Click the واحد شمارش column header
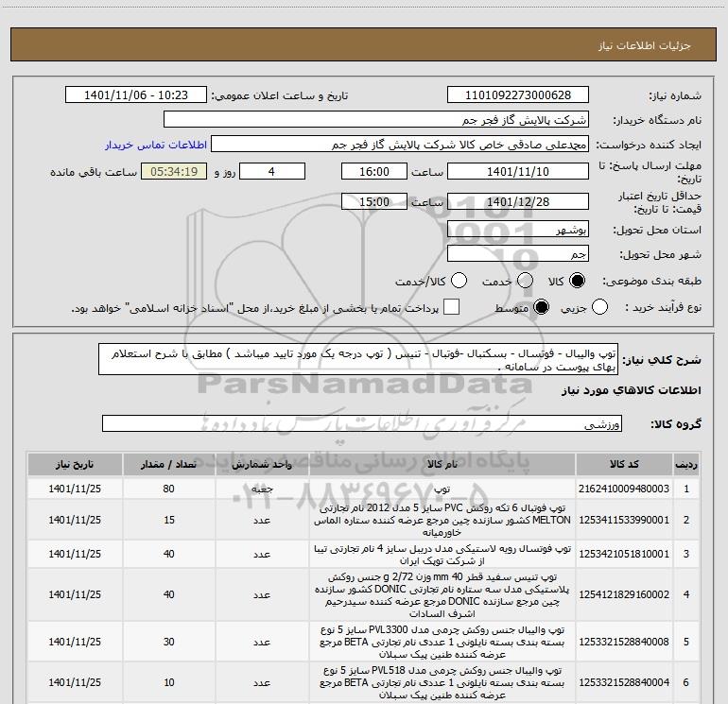Viewport: 728px width, 704px height. pyautogui.click(x=262, y=464)
